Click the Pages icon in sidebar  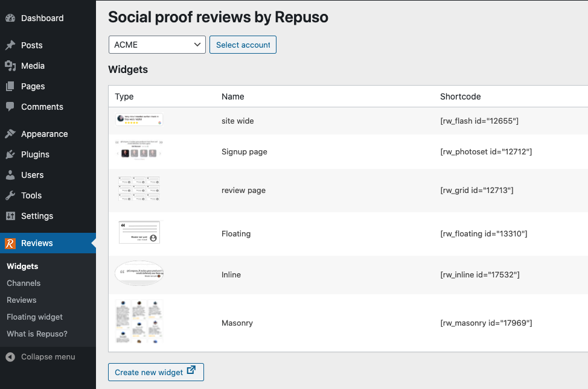[x=10, y=87]
